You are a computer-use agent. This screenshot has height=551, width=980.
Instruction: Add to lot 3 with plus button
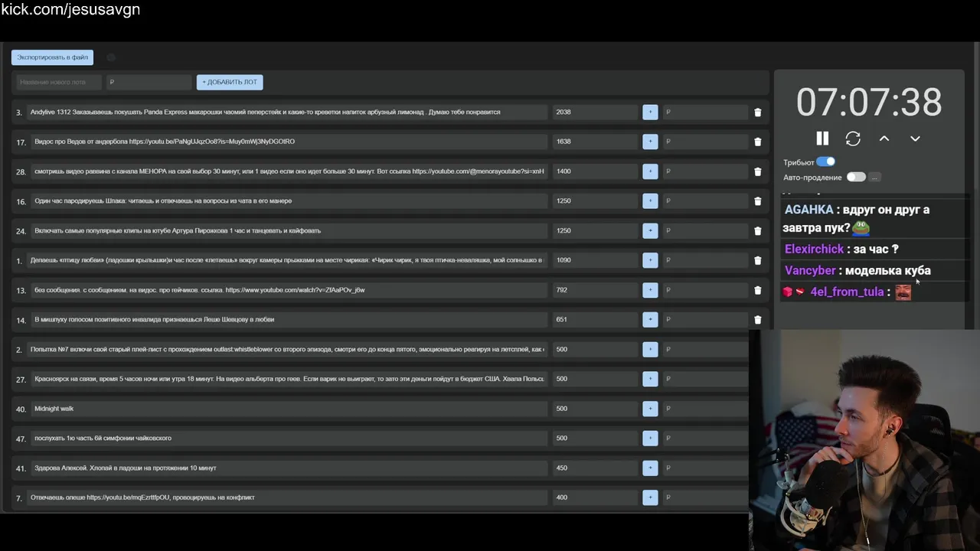[x=650, y=112]
